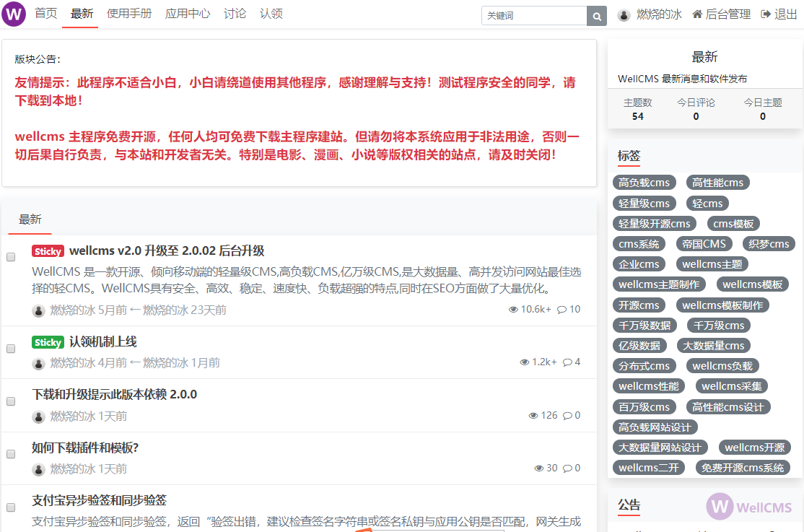Image resolution: width=804 pixels, height=532 pixels.
Task: Click eye views icon showing 1.2k+
Action: pos(525,362)
